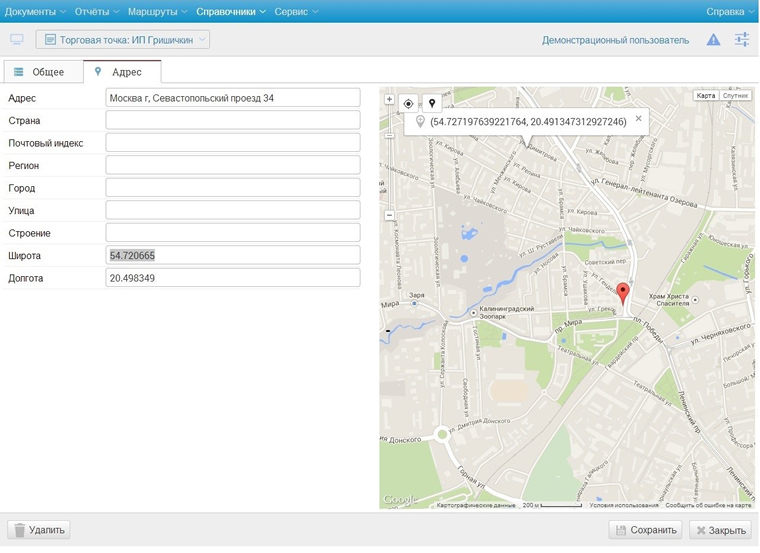Click the Сохранить button
This screenshot has width=760, height=553.
coord(646,530)
